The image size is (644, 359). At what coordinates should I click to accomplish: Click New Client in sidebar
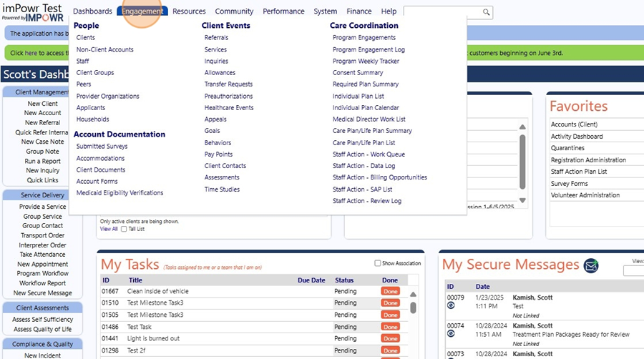(x=42, y=104)
